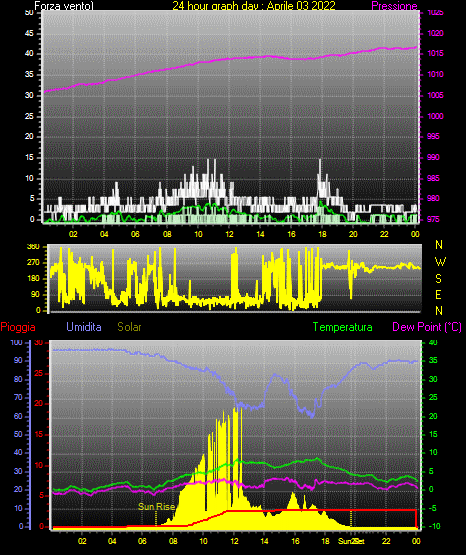466x555 pixels.
Task: Click the green '40' temperature axis value
Action: pyautogui.click(x=433, y=342)
